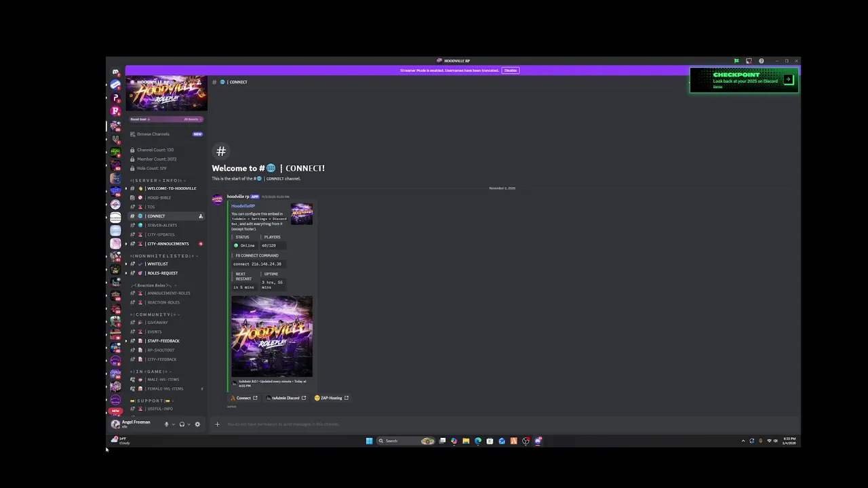This screenshot has height=488, width=868.
Task: Open the ZAP-Hosting link button
Action: coord(332,398)
